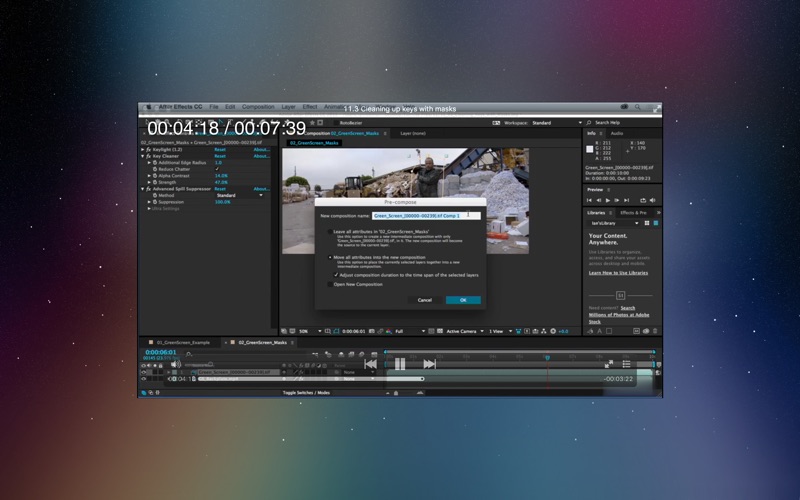Click First Frame button in Preview panel
800x500 pixels.
click(x=589, y=201)
